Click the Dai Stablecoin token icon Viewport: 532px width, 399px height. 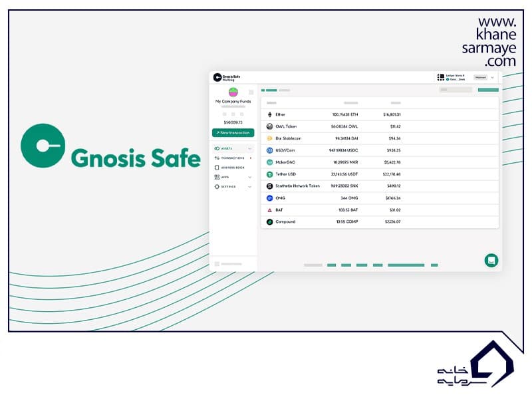click(270, 138)
